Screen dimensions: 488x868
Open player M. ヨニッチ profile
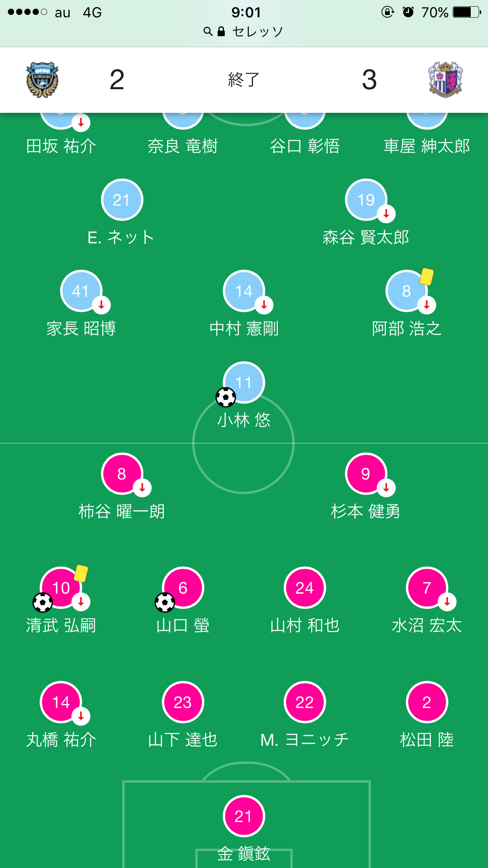tap(305, 740)
